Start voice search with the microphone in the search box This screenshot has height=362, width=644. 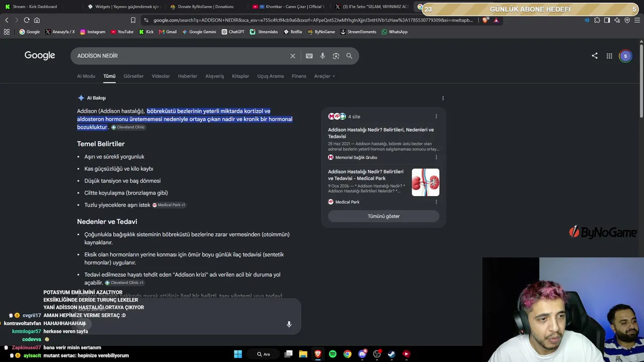pos(323,56)
